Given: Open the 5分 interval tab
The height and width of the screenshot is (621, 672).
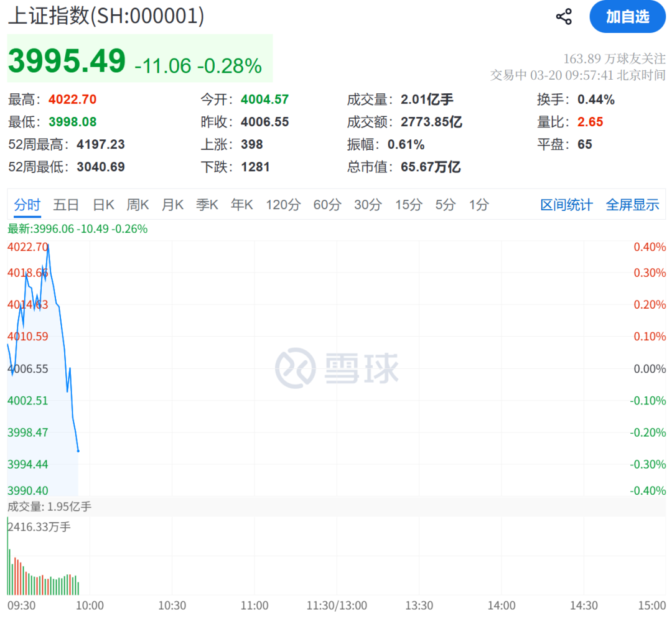Looking at the screenshot, I should click(x=446, y=205).
